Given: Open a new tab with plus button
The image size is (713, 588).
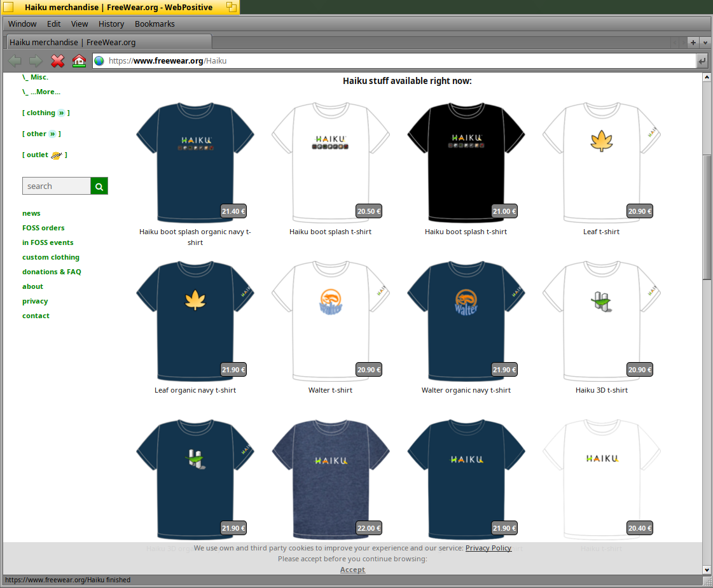Looking at the screenshot, I should click(x=693, y=43).
